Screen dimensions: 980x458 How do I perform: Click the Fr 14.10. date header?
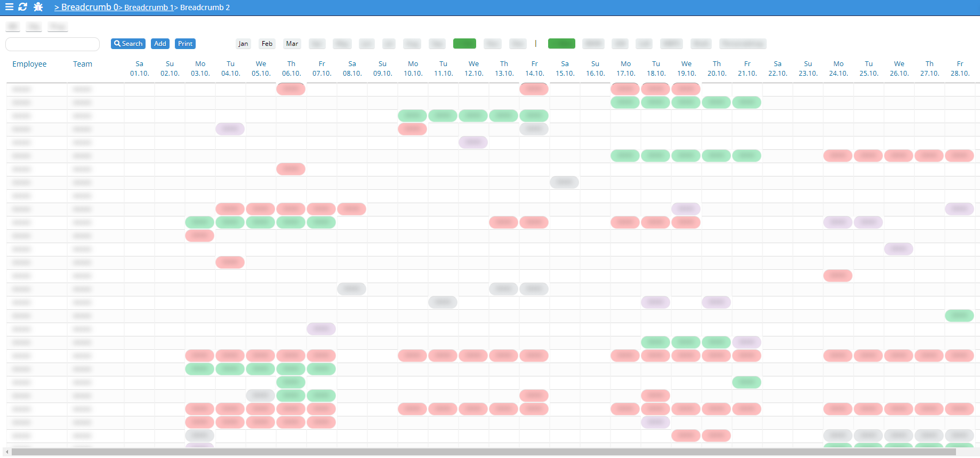[x=535, y=69]
